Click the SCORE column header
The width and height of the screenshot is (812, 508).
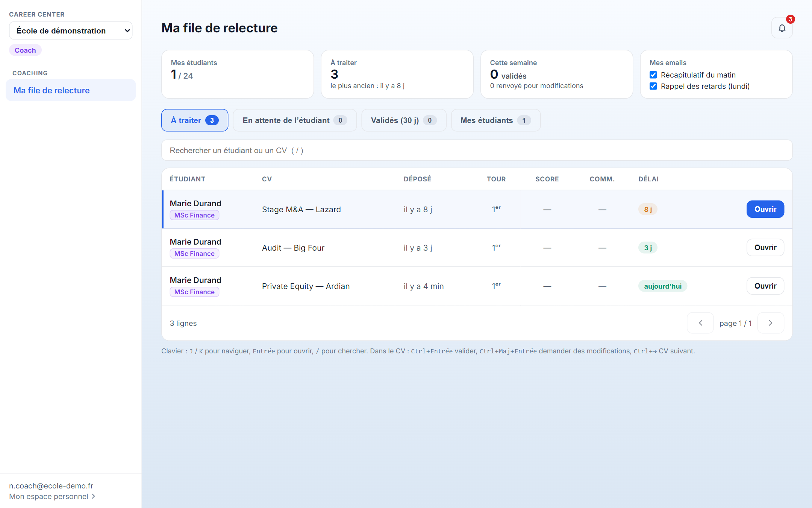click(547, 179)
